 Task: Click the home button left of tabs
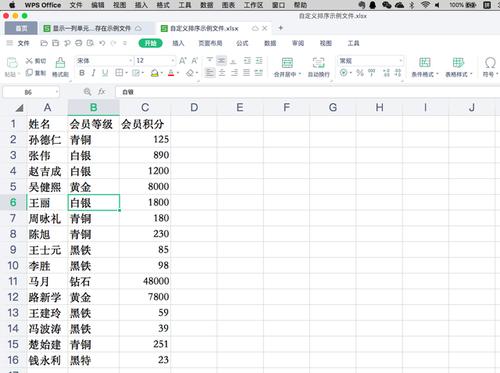[x=21, y=29]
